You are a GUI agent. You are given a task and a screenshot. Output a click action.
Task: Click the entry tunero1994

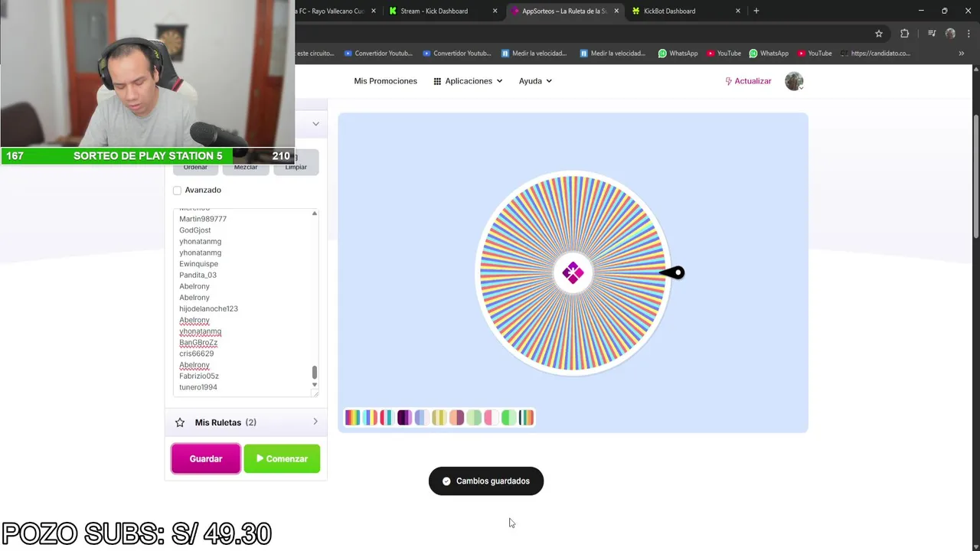198,387
